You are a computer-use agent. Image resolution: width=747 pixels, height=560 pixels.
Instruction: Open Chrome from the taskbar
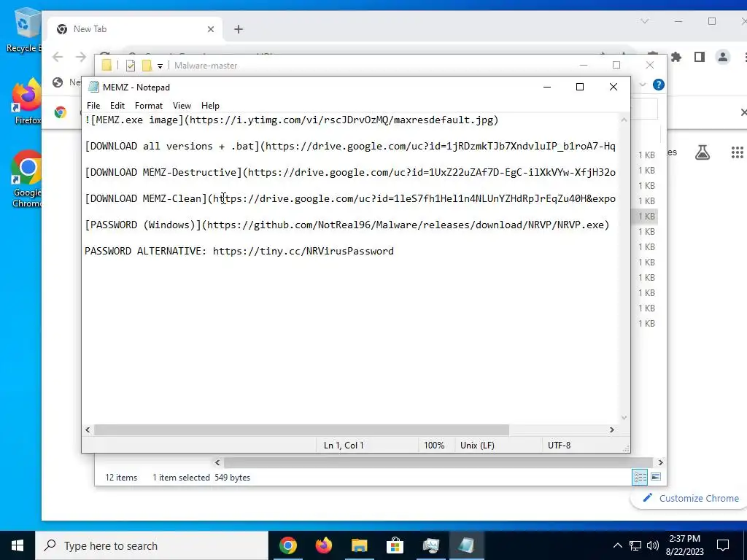287,545
